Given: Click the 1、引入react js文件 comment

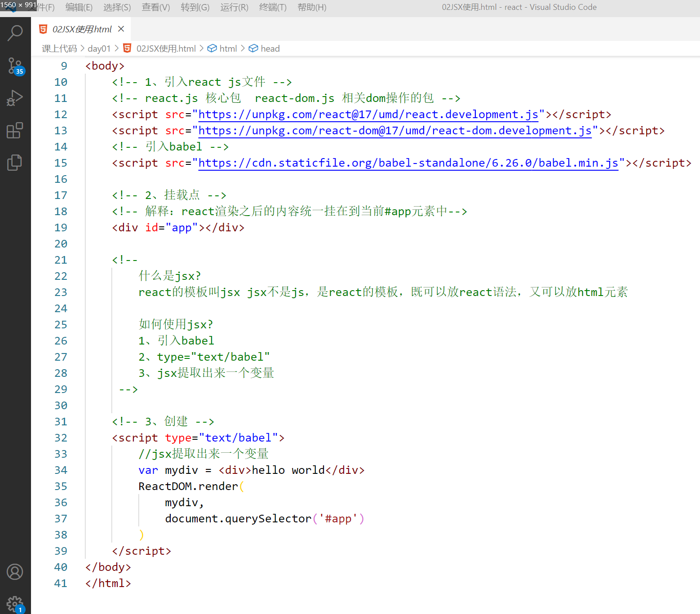Looking at the screenshot, I should click(202, 82).
